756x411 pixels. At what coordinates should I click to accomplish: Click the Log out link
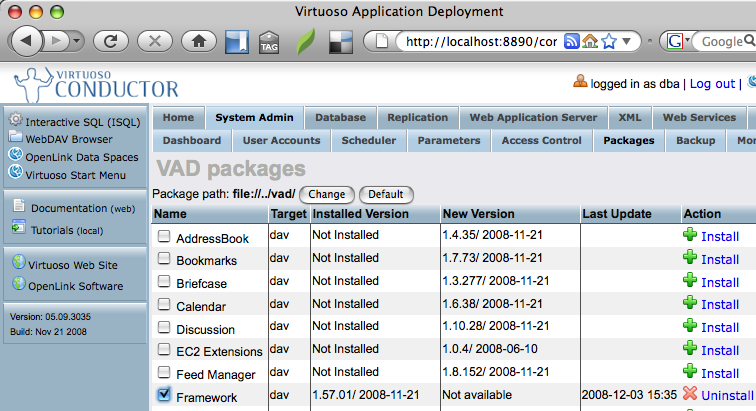[711, 84]
